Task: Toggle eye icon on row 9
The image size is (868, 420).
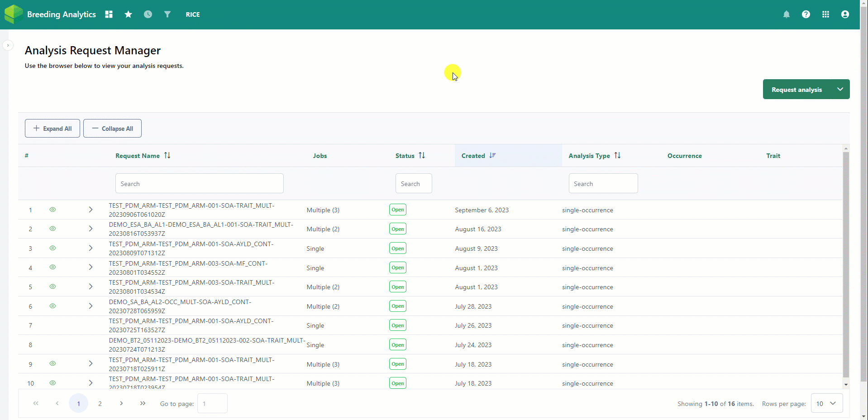Action: 52,363
